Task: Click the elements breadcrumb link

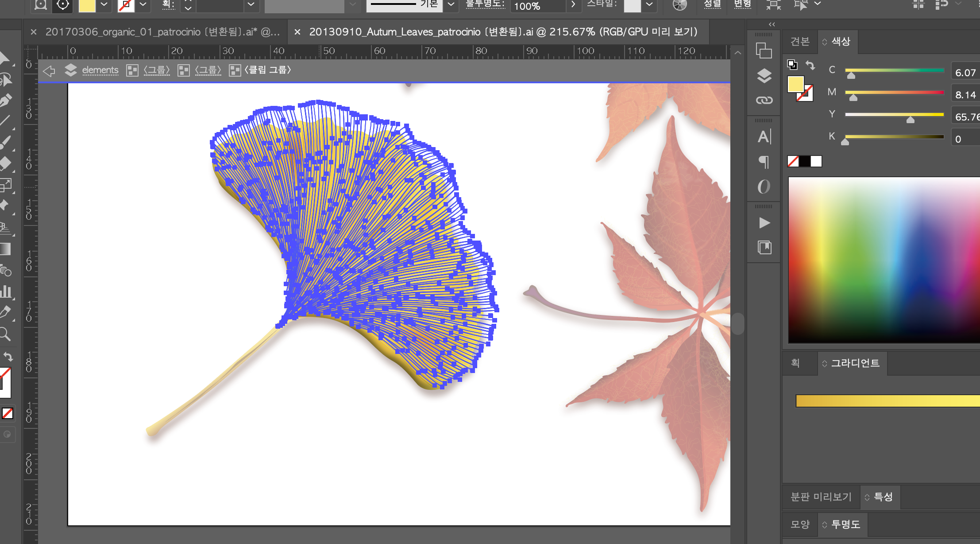Action: pos(100,70)
